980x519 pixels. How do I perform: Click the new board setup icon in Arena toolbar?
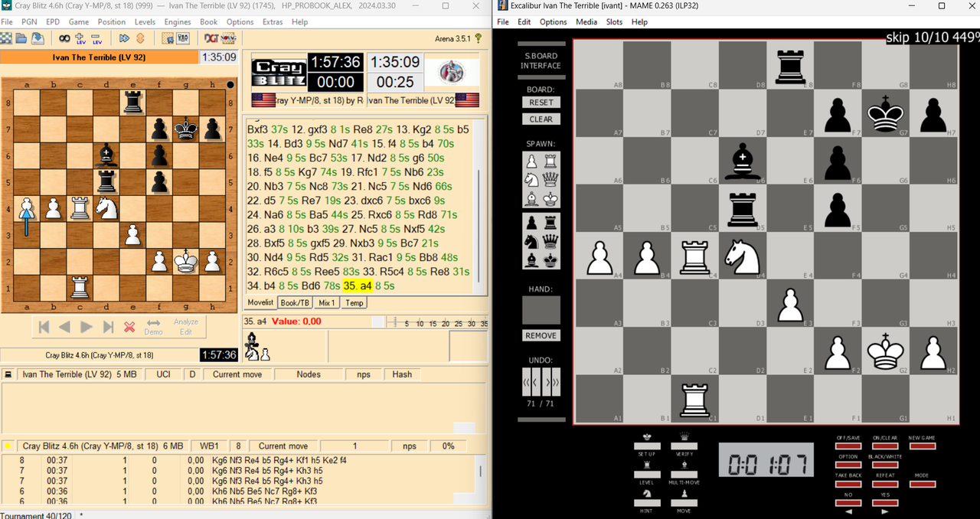(x=6, y=38)
